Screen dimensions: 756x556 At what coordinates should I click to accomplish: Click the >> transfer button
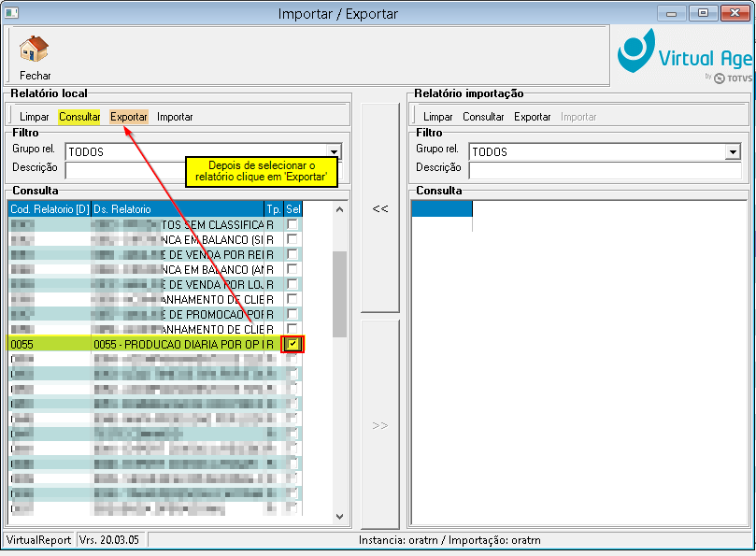coord(380,425)
